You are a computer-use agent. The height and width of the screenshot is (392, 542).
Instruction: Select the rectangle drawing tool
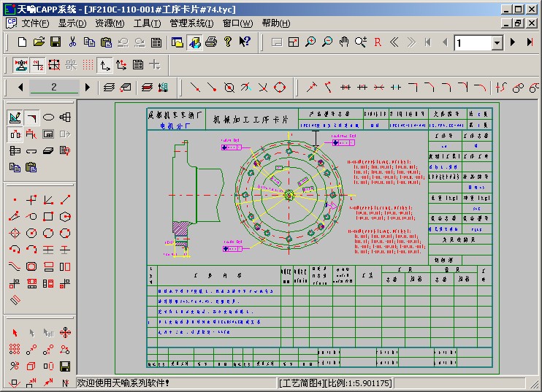click(x=48, y=217)
